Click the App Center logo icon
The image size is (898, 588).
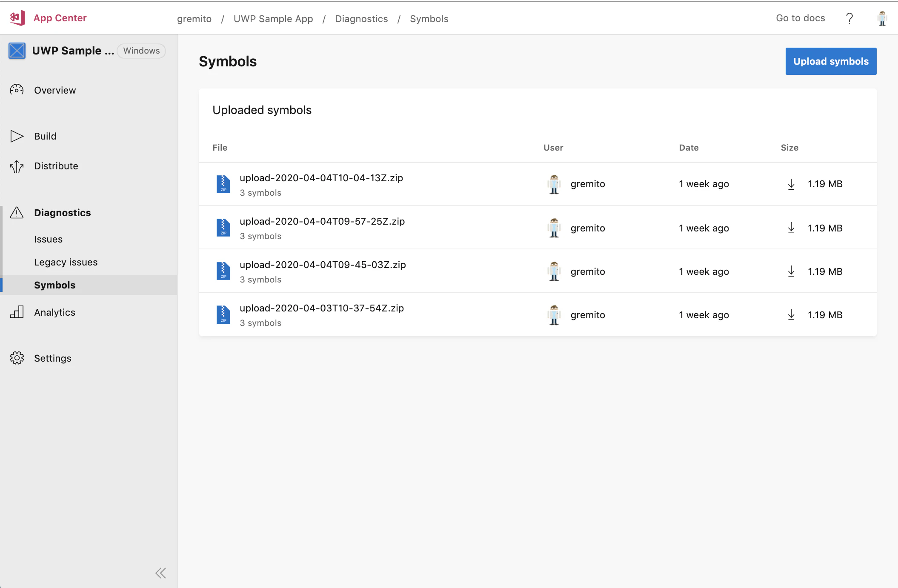[x=17, y=18]
